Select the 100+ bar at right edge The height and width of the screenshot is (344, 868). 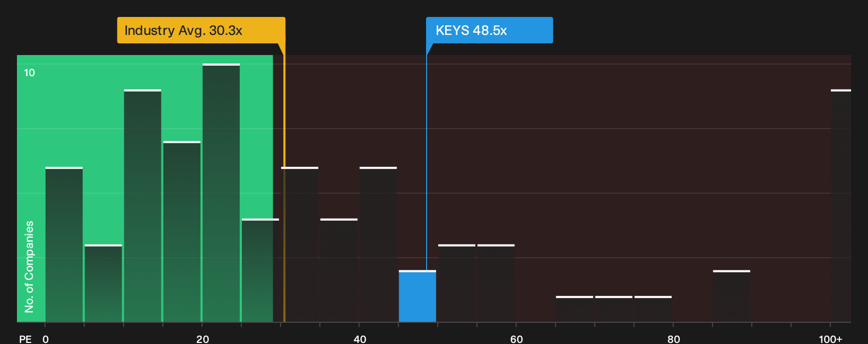[841, 206]
